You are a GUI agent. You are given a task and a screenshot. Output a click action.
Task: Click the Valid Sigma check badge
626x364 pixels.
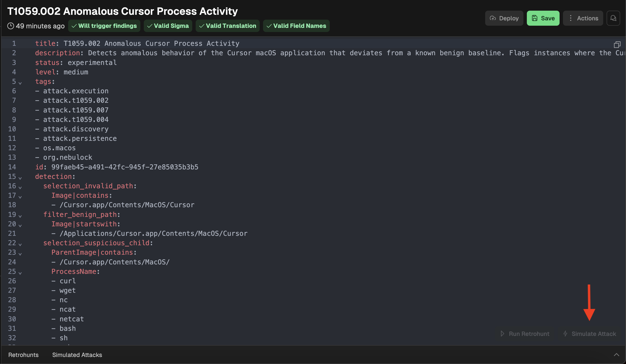click(x=168, y=26)
